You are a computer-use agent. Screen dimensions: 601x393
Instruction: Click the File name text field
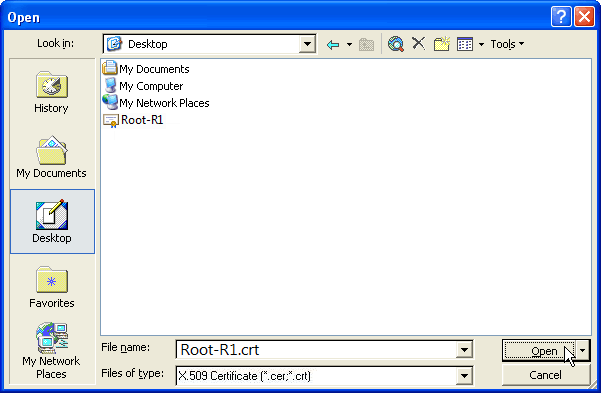316,350
